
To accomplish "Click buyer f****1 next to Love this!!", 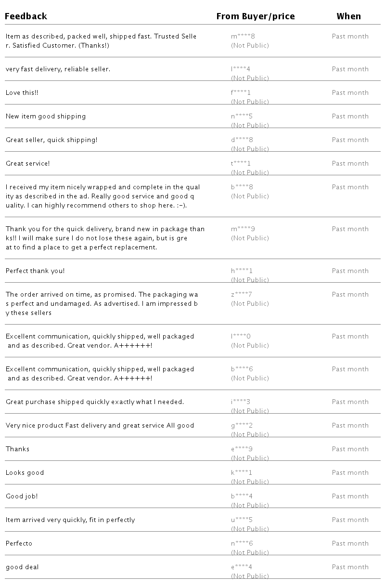I will (241, 92).
